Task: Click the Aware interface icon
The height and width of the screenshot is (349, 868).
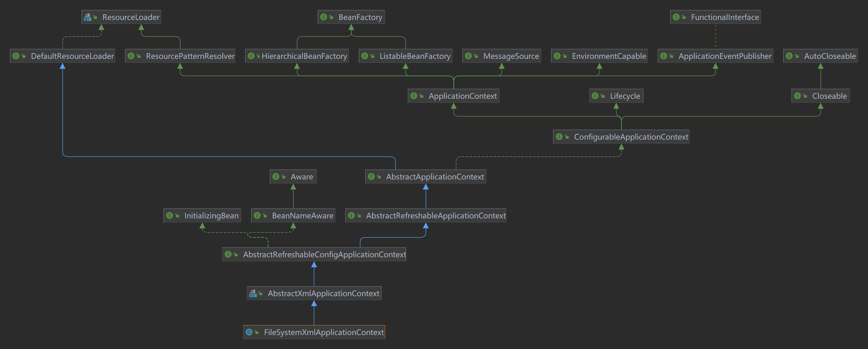Action: point(276,176)
